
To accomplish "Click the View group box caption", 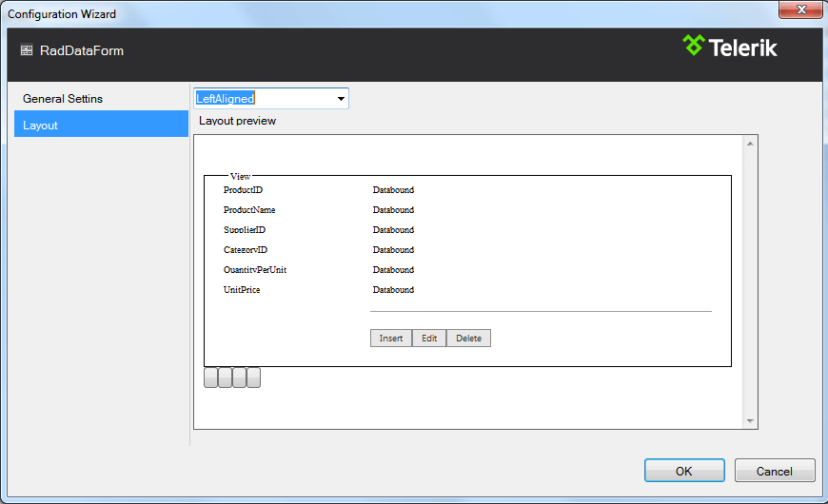I will [240, 176].
